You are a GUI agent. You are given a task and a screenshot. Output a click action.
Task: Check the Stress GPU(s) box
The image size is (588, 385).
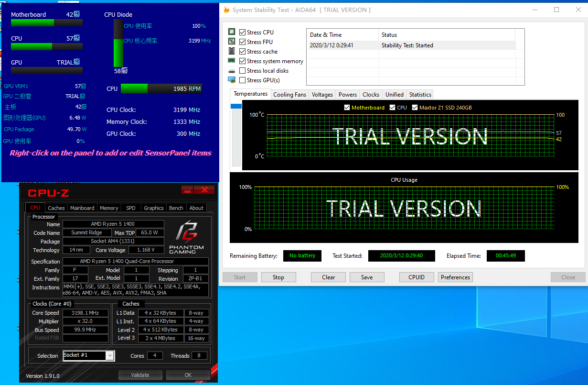pyautogui.click(x=243, y=80)
